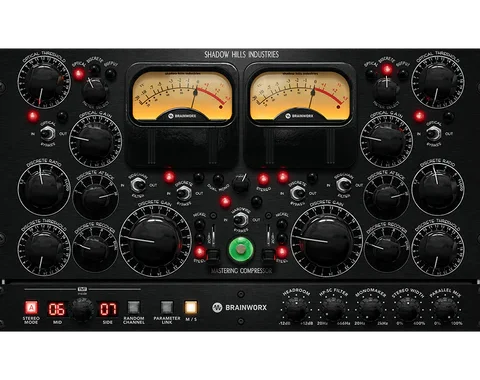This screenshot has width=480, height=380.
Task: Click the right Optical Threshold knob
Action: pyautogui.click(x=438, y=81)
